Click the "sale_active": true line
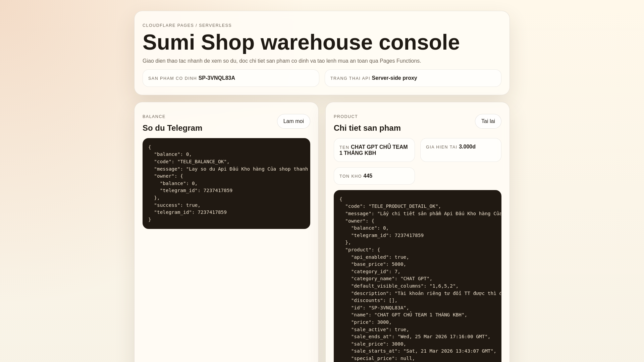Viewport: 644px width, 362px height. [x=380, y=329]
